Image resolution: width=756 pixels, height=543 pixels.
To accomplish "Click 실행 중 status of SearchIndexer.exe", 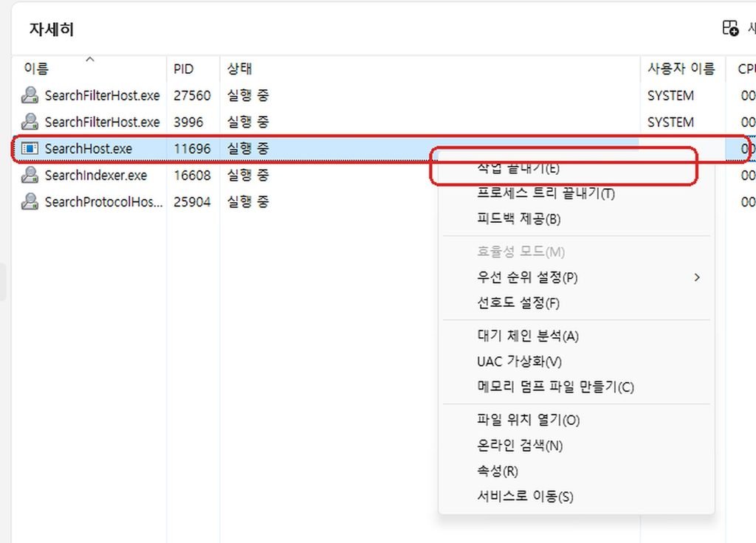I will click(248, 175).
